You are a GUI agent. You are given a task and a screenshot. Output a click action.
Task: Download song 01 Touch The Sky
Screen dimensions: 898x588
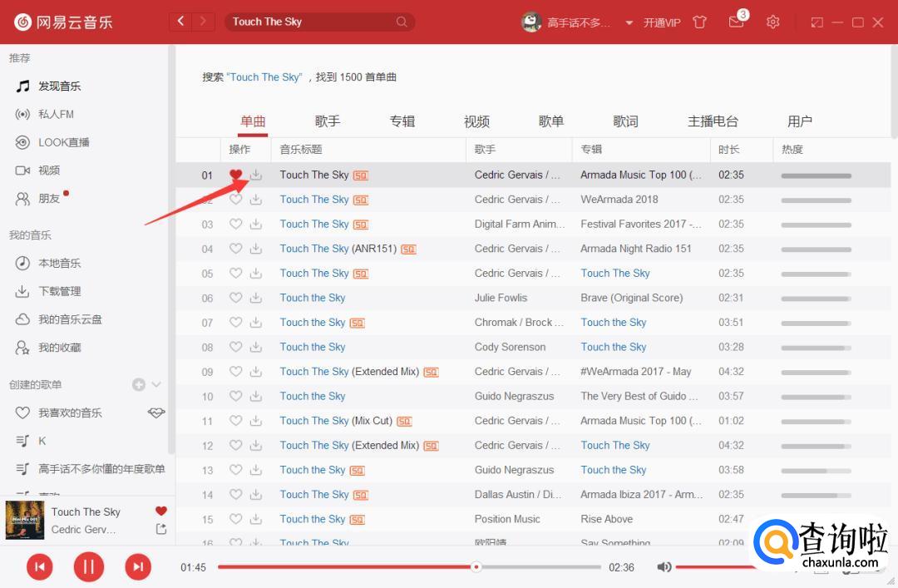(x=256, y=175)
